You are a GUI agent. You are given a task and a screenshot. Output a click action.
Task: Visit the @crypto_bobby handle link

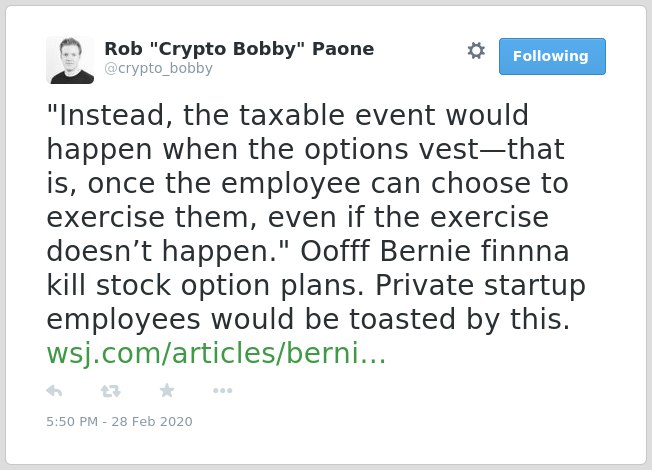158,68
